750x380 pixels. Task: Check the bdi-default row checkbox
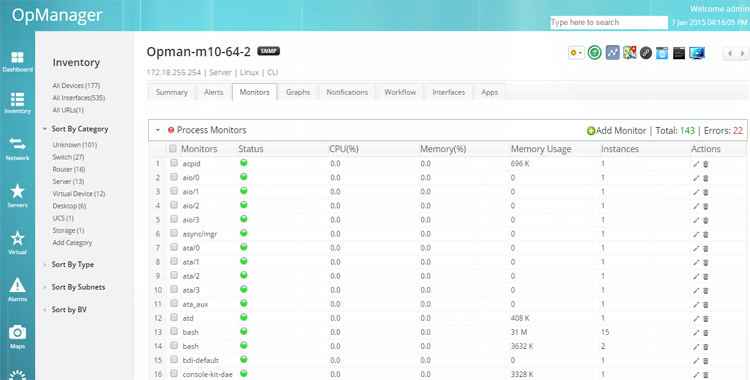[x=174, y=359]
